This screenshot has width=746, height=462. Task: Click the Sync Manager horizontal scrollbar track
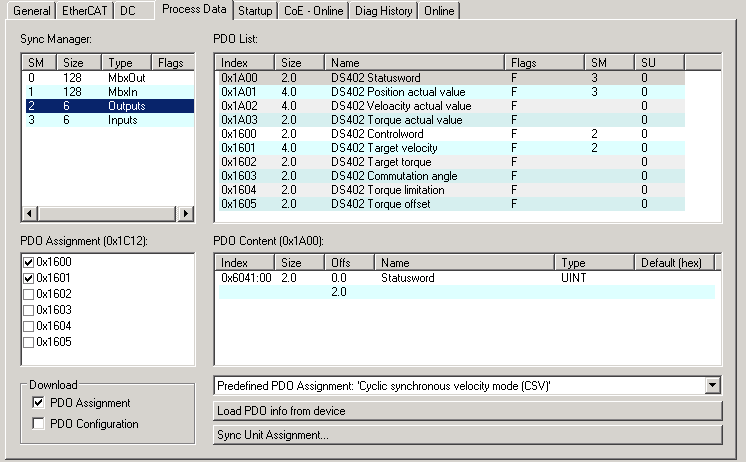(108, 214)
